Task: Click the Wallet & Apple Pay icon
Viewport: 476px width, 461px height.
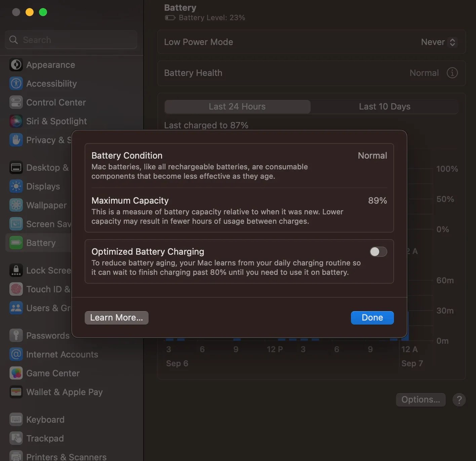Action: 16,392
